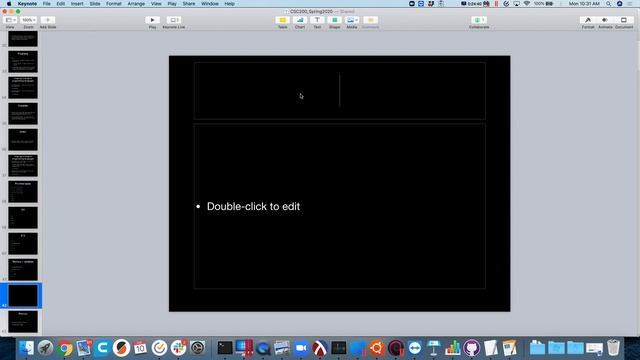Screen dimensions: 640x360
Task: Open the Window menu
Action: click(x=210, y=4)
